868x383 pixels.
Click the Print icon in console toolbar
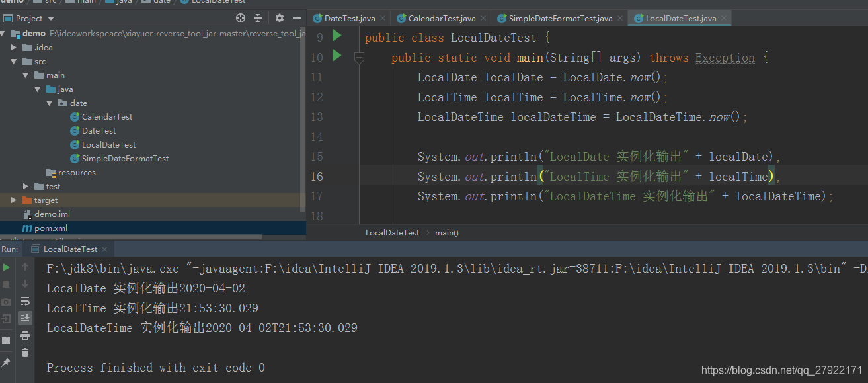point(25,336)
